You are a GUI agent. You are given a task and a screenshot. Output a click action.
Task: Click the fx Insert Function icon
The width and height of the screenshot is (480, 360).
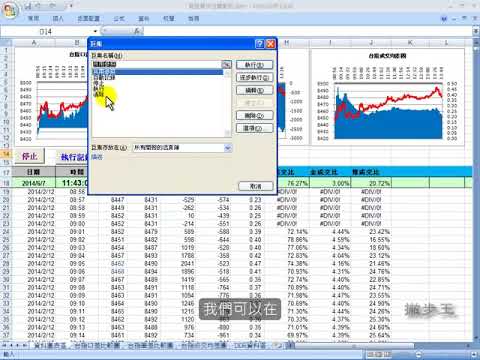coord(137,31)
